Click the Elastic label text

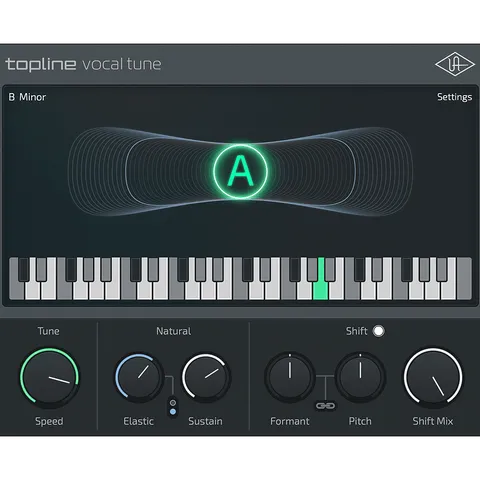coord(138,421)
